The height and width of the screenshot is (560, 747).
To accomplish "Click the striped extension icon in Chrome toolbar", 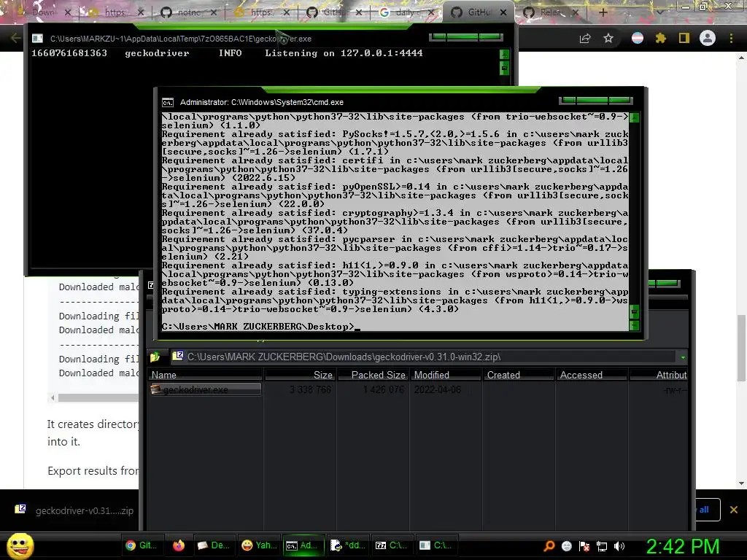I will click(x=637, y=38).
